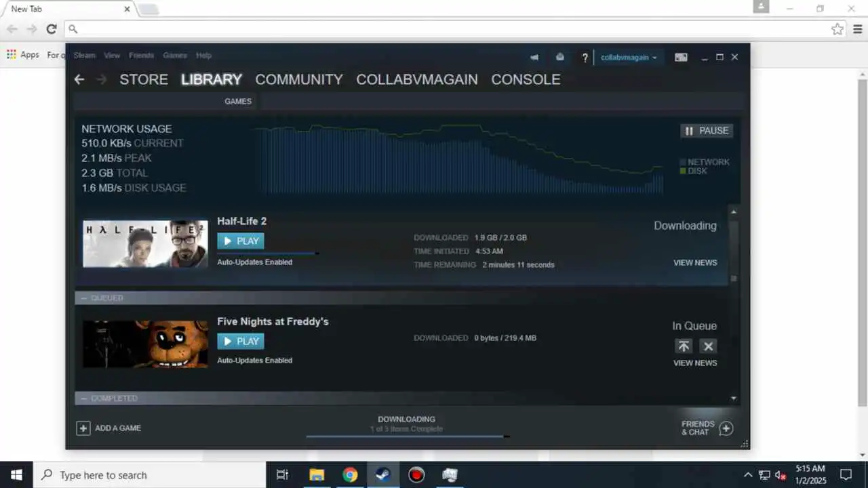The image size is (868, 488).
Task: Click the DOWNLOADING status at bottom
Action: tap(406, 420)
